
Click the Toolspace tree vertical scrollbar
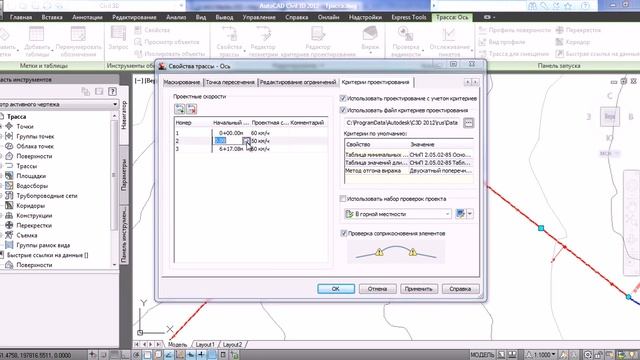click(114, 190)
